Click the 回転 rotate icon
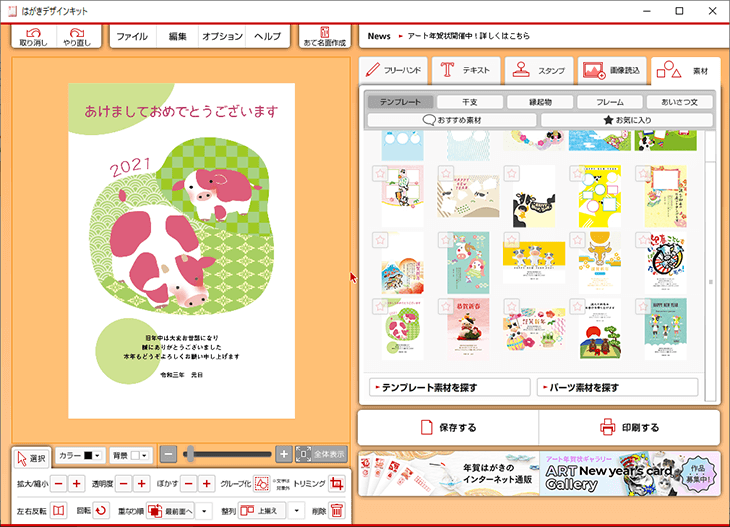The image size is (730, 527). 101,510
